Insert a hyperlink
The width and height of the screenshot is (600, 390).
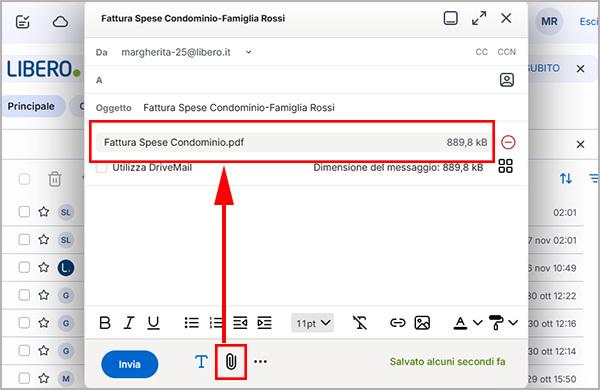click(398, 323)
